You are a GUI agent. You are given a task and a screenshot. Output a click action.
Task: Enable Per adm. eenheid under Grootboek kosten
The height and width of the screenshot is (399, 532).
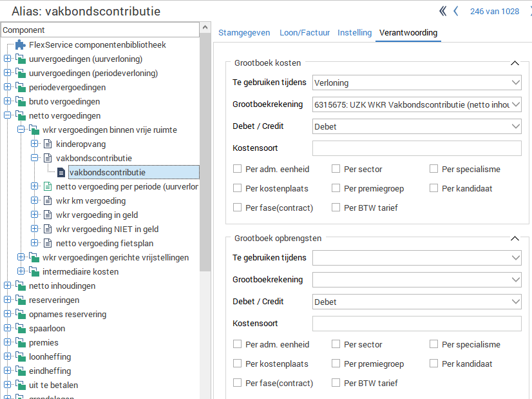pos(238,170)
